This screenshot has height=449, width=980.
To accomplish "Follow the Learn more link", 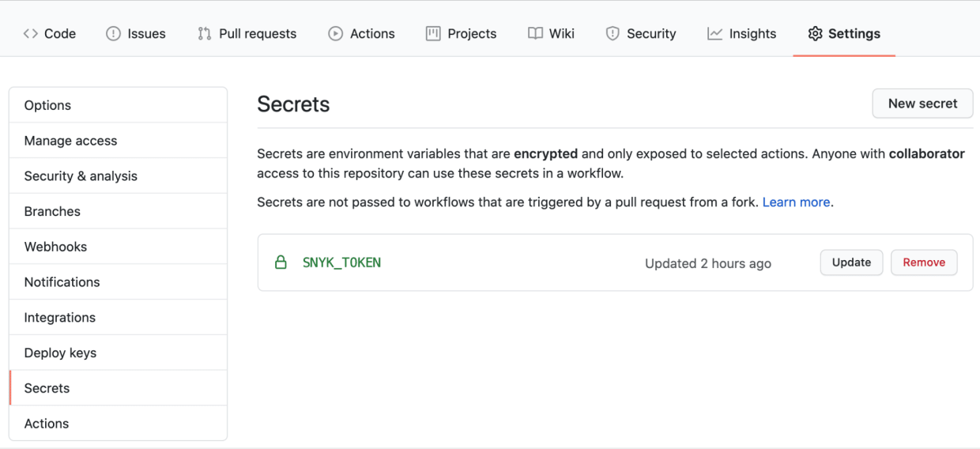I will [x=796, y=202].
